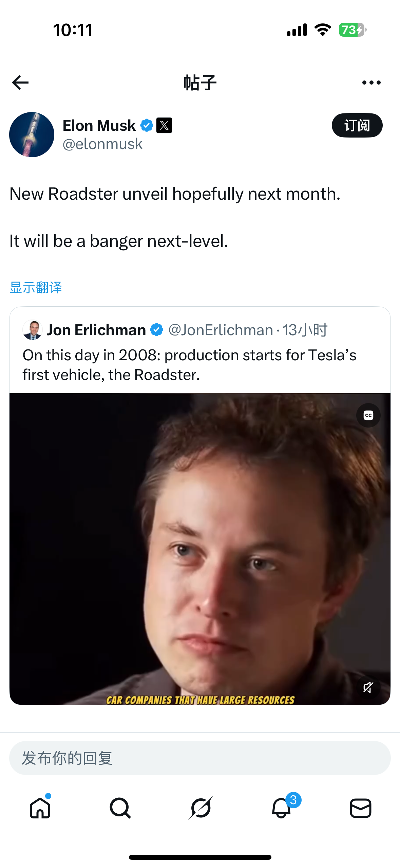Open the quoted Jon Erlichman post text
The width and height of the screenshot is (400, 868).
click(189, 365)
